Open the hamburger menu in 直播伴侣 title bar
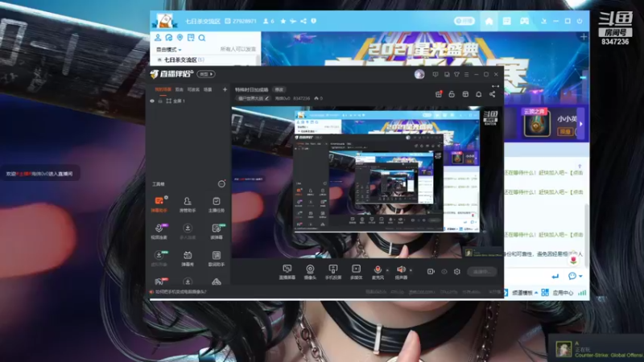This screenshot has width=644, height=362. click(467, 74)
